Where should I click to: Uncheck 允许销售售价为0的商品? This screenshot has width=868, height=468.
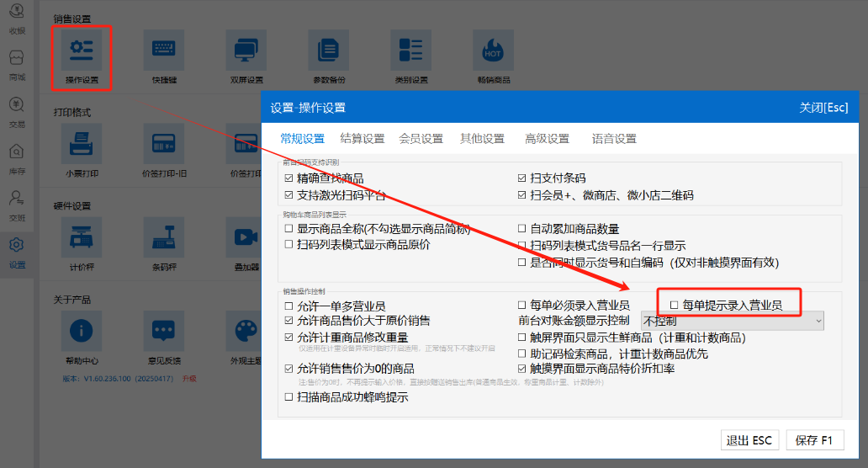pos(288,369)
